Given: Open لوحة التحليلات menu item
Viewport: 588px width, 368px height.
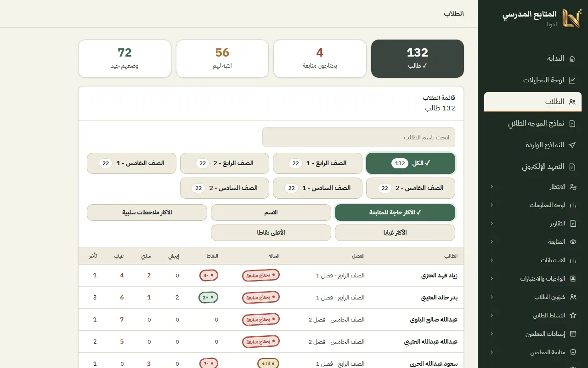Looking at the screenshot, I should coord(533,80).
